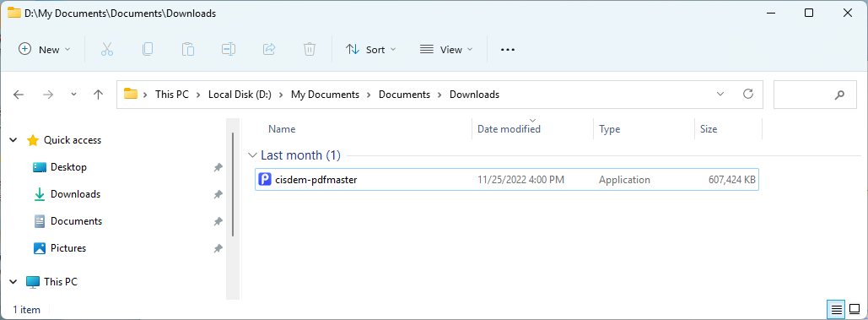Select Quick access in navigation pane
This screenshot has height=320, width=868.
[73, 141]
